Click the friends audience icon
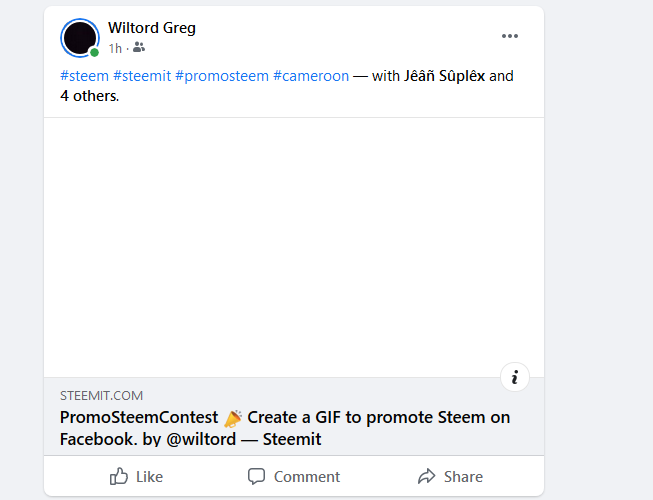The height and width of the screenshot is (500, 653). coord(139,47)
